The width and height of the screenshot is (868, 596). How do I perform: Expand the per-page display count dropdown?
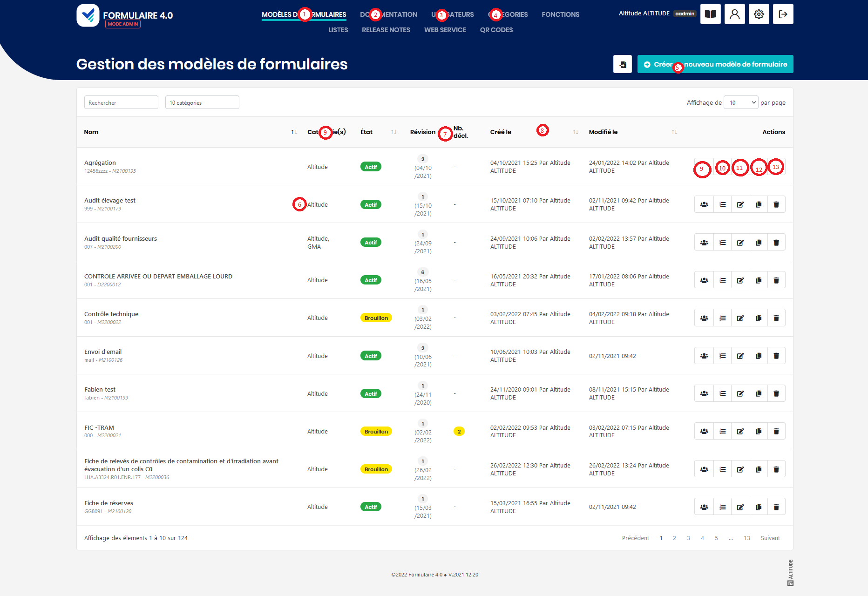pyautogui.click(x=741, y=102)
